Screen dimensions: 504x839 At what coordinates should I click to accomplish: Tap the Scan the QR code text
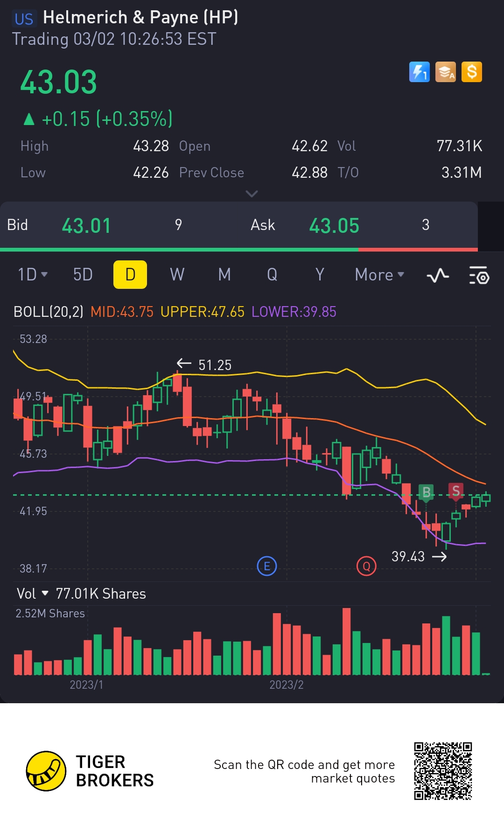pyautogui.click(x=304, y=771)
